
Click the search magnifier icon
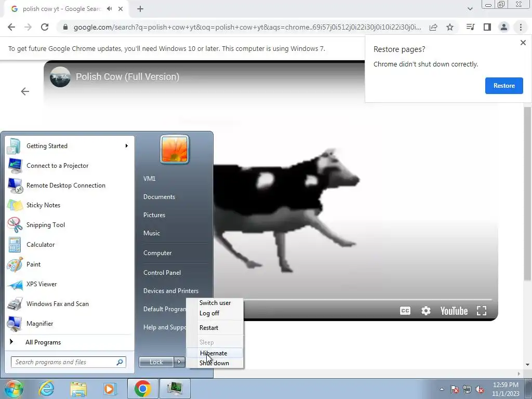coord(120,362)
